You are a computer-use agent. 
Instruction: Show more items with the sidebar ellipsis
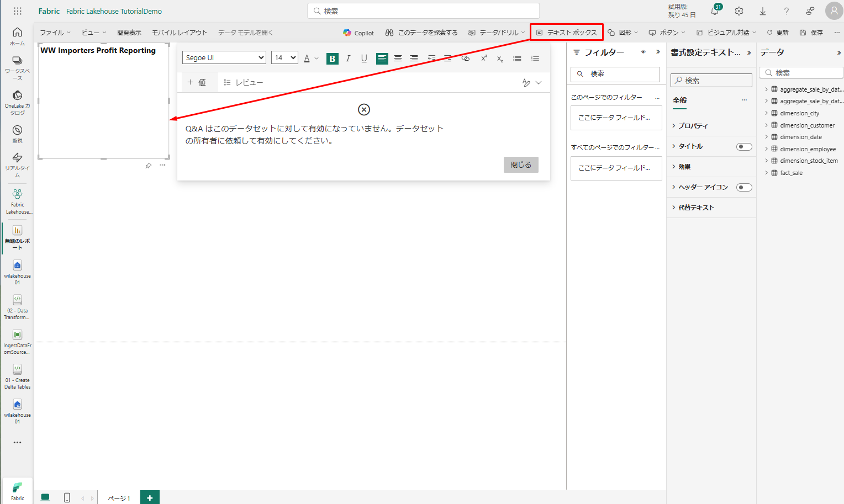point(17,442)
